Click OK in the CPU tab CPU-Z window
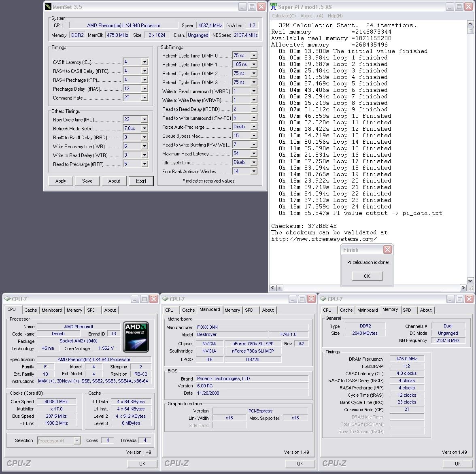476x474 pixels. point(142,463)
